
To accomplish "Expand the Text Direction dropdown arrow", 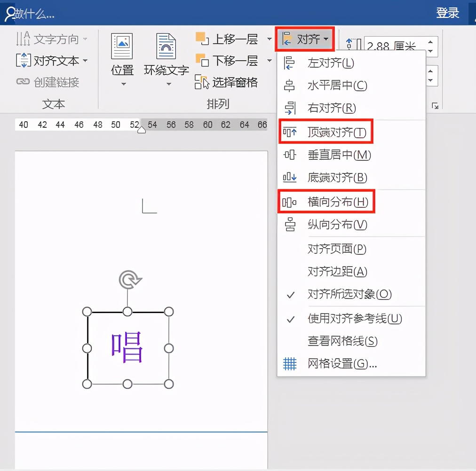I will (x=85, y=39).
